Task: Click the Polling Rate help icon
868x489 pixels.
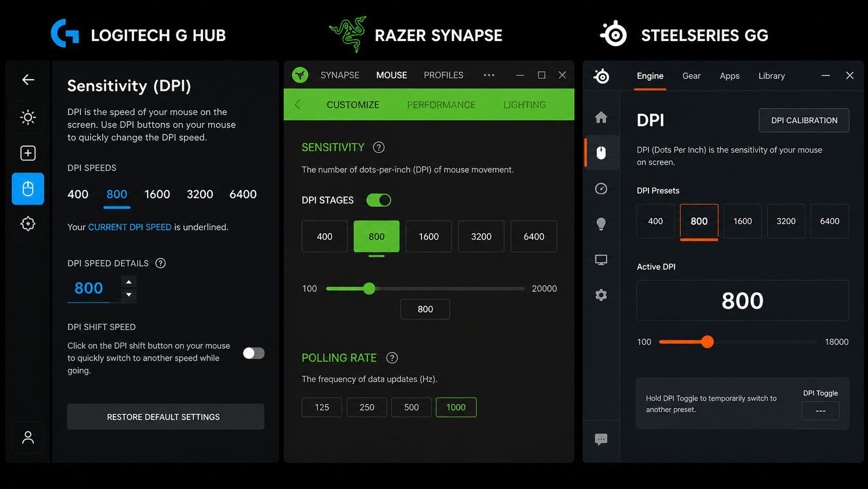Action: click(x=392, y=358)
